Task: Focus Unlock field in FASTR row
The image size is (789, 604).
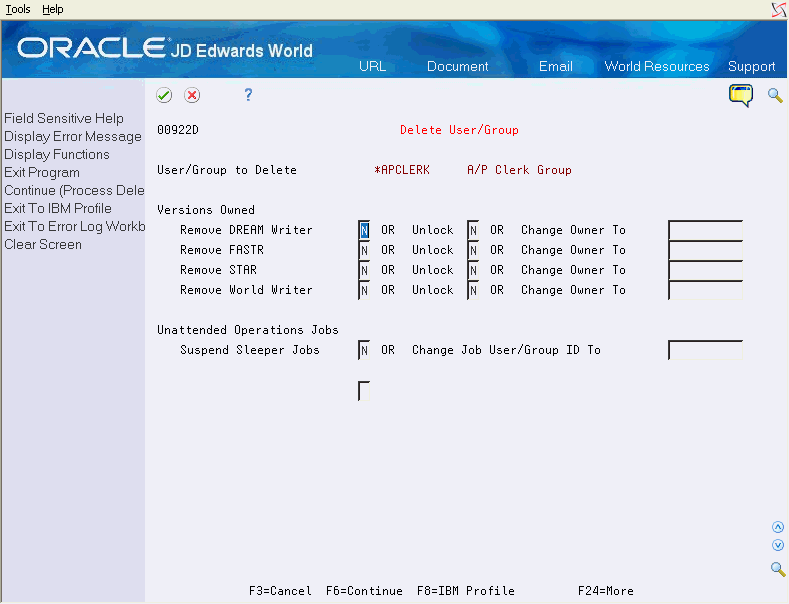Action: 473,250
